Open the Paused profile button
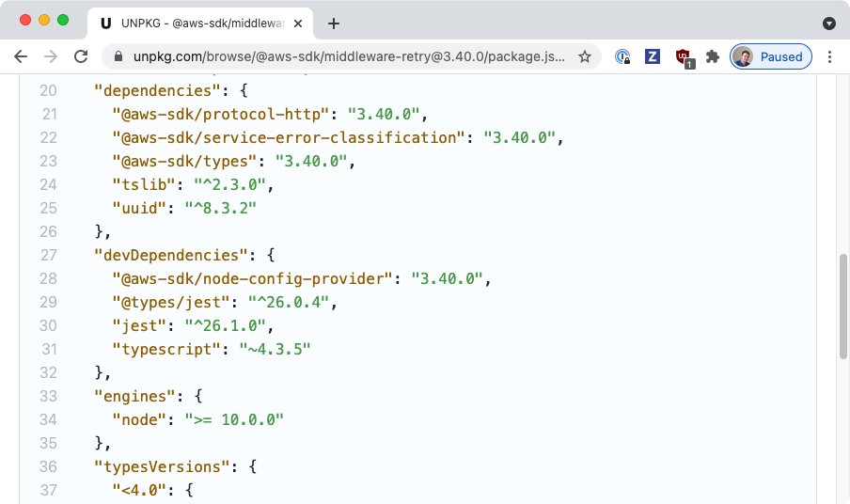The height and width of the screenshot is (504, 850). [771, 56]
